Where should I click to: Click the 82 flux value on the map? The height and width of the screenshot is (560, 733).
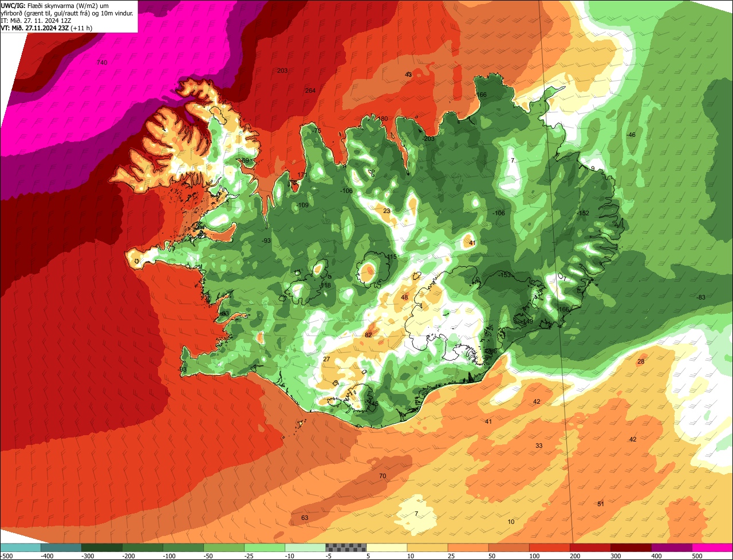(369, 335)
